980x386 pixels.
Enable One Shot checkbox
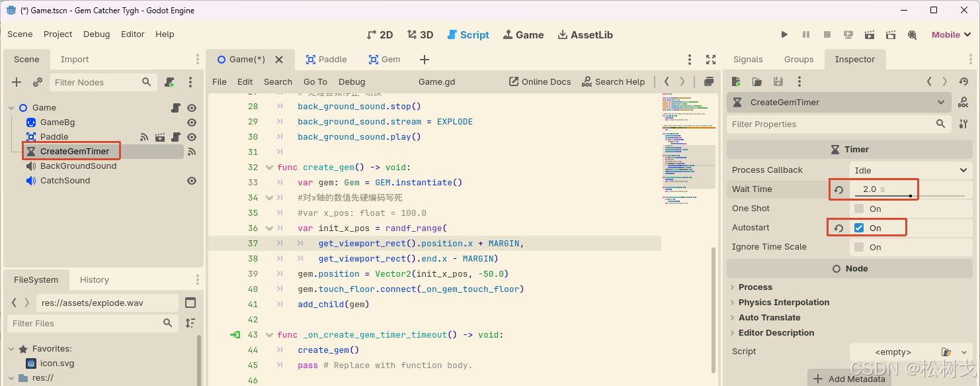pos(859,209)
